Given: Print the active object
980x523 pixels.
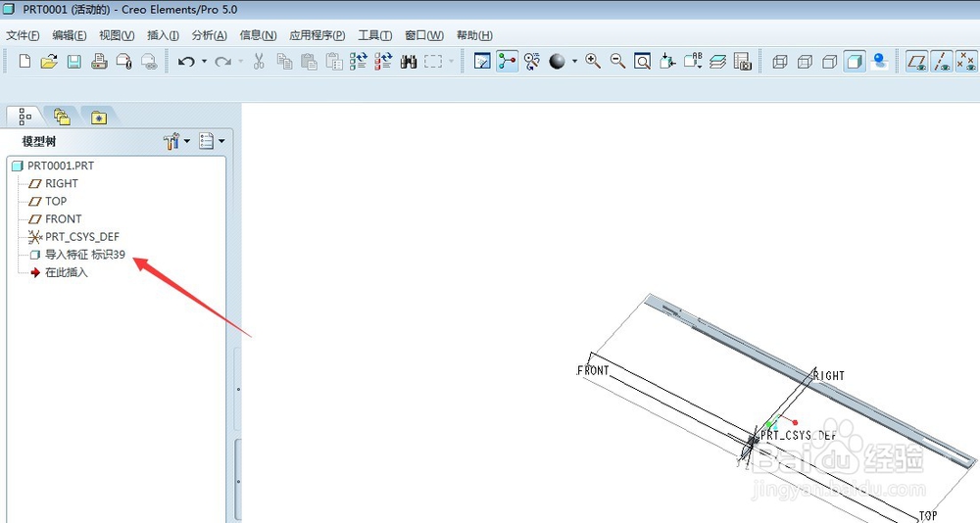Looking at the screenshot, I should [99, 62].
